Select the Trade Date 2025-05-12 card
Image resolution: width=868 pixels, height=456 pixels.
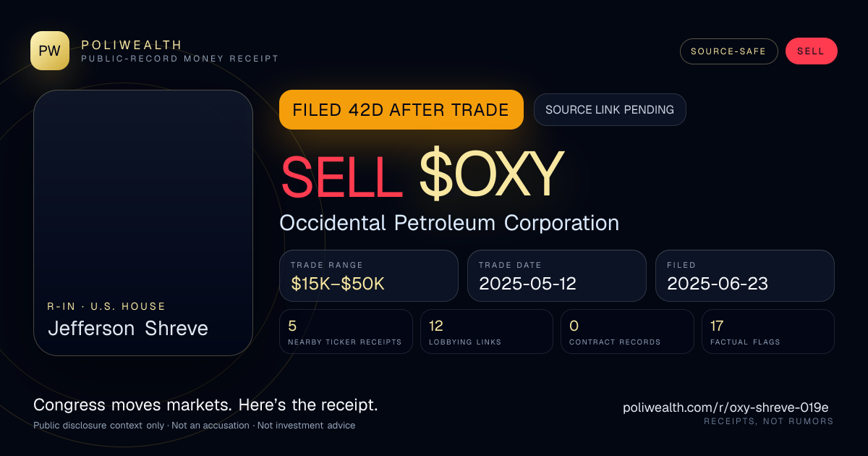pos(557,276)
